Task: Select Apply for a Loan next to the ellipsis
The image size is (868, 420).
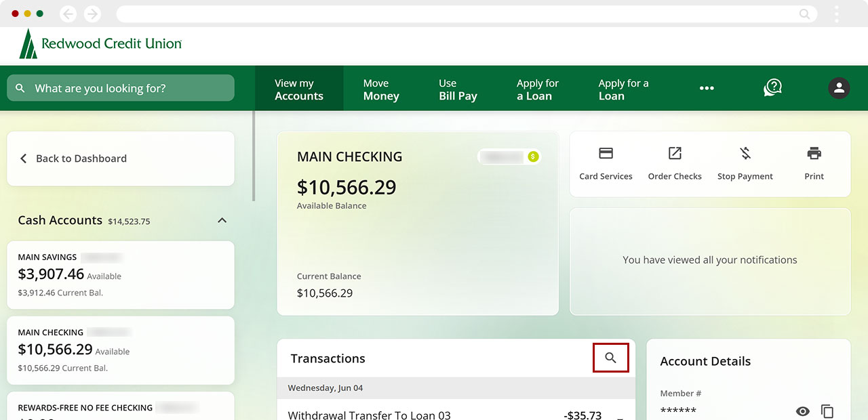Action: (623, 89)
